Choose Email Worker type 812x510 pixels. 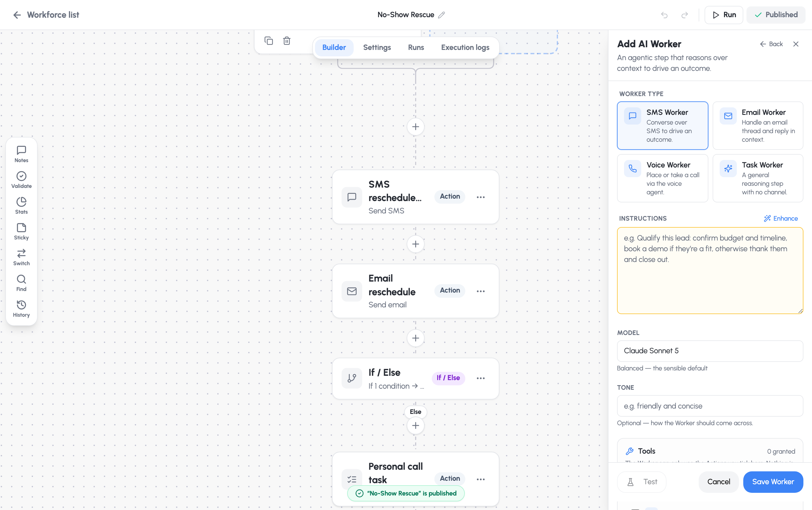point(758,125)
